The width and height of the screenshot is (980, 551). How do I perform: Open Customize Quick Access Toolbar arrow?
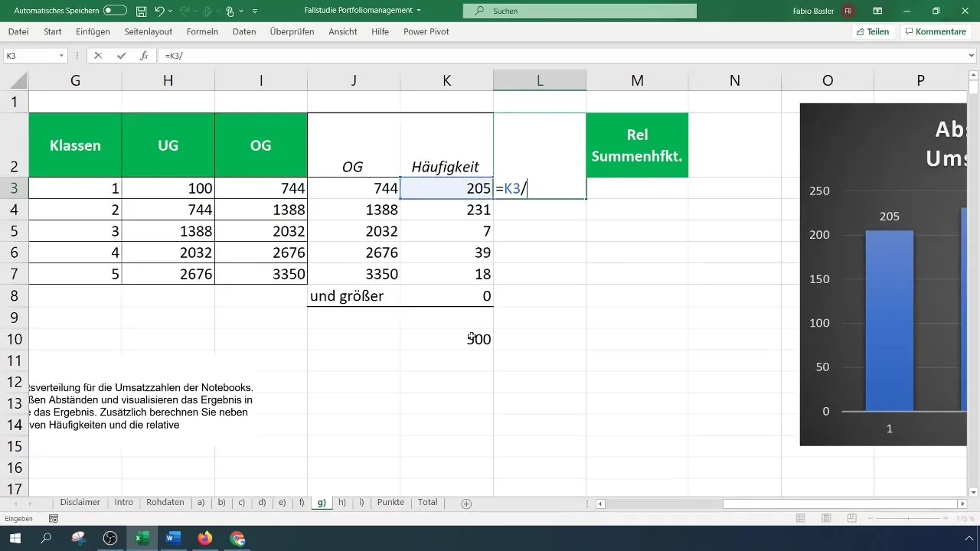coord(255,11)
